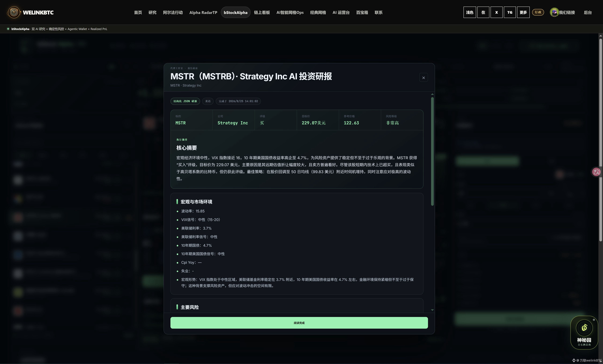The image size is (603, 364).
Task: Click the report dialog vertical scrollbar thumb
Action: tap(432, 151)
